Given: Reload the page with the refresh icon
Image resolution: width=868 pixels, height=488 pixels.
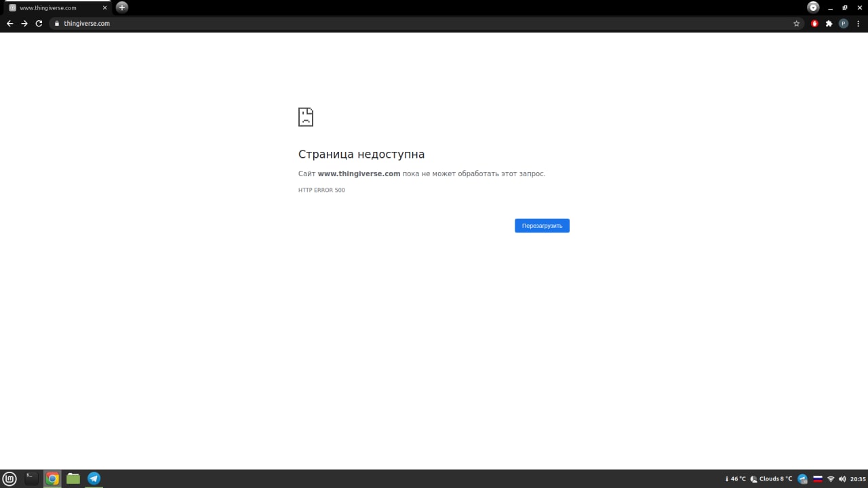Looking at the screenshot, I should tap(39, 23).
